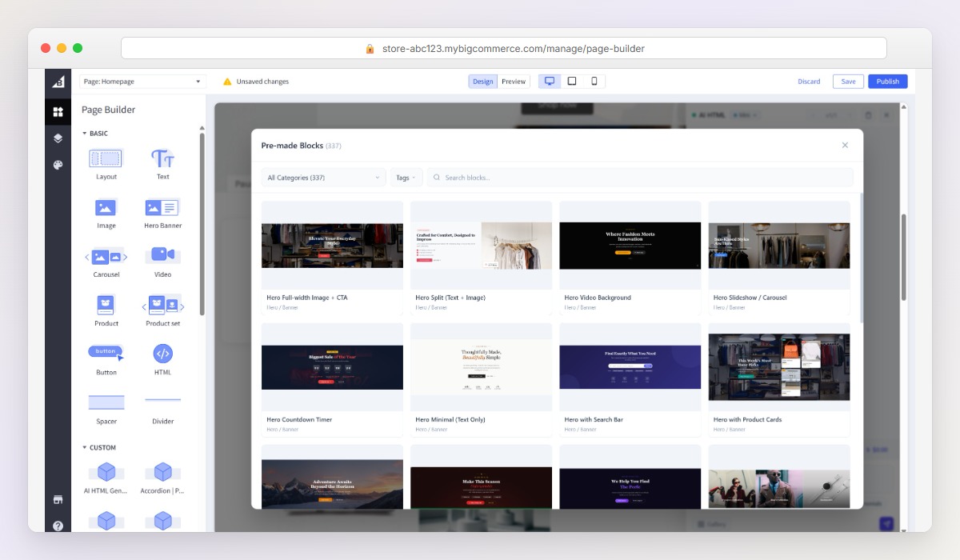The height and width of the screenshot is (560, 960).
Task: Pick the Video block icon
Action: click(162, 256)
